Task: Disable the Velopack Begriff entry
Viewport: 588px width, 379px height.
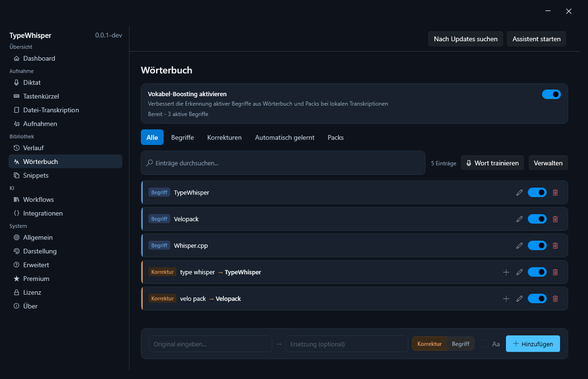Action: pyautogui.click(x=537, y=219)
